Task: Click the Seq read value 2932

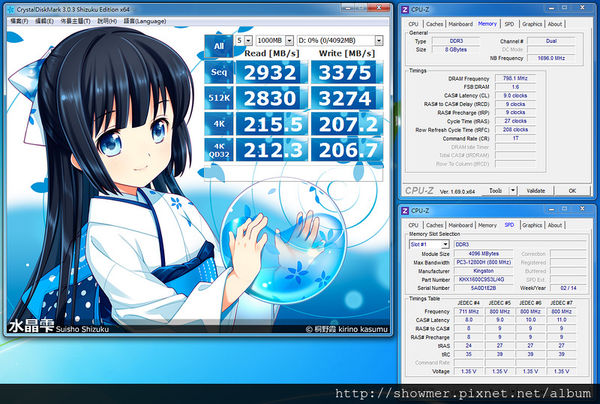Action: [x=271, y=72]
